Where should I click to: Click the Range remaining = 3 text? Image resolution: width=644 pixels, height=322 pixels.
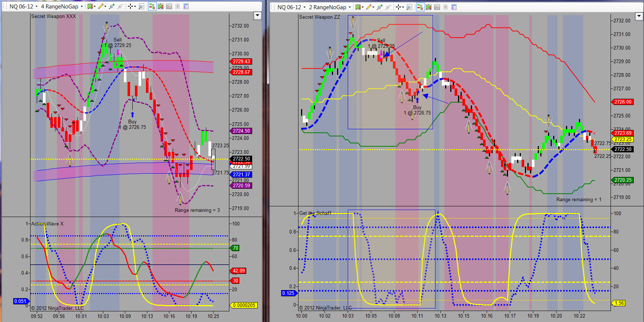click(x=197, y=210)
